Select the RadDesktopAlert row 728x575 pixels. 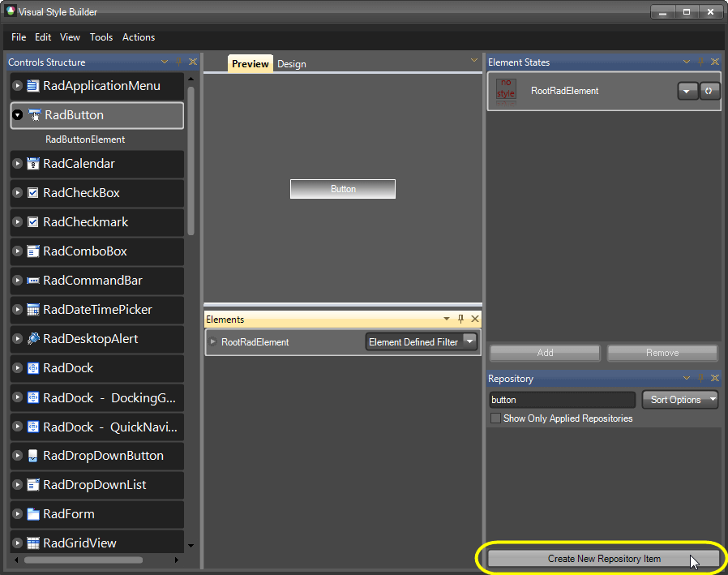97,338
